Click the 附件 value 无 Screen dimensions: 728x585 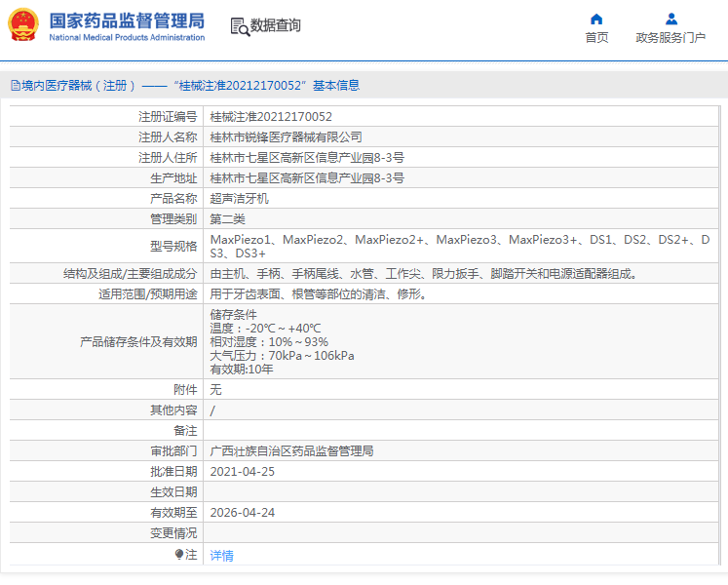click(x=215, y=389)
